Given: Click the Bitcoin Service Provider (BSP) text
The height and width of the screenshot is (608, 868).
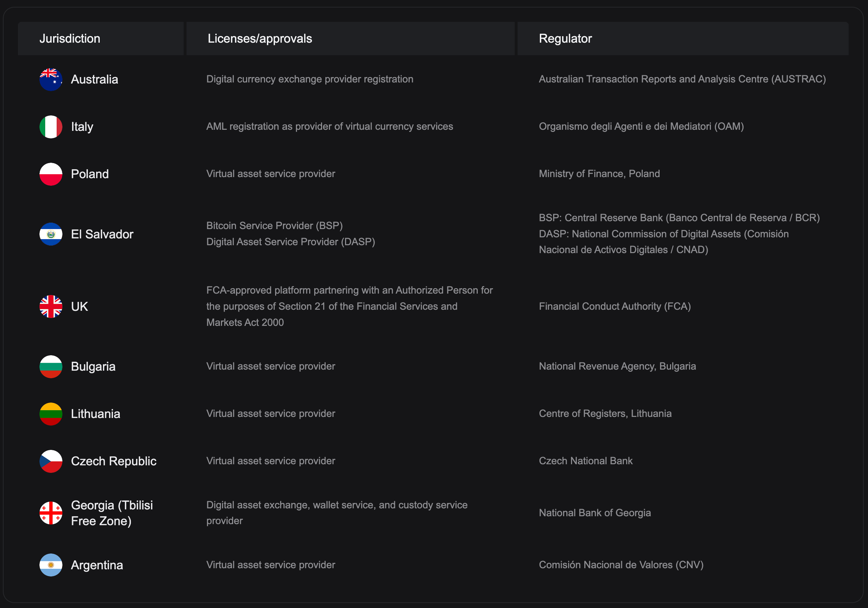Looking at the screenshot, I should [x=274, y=225].
